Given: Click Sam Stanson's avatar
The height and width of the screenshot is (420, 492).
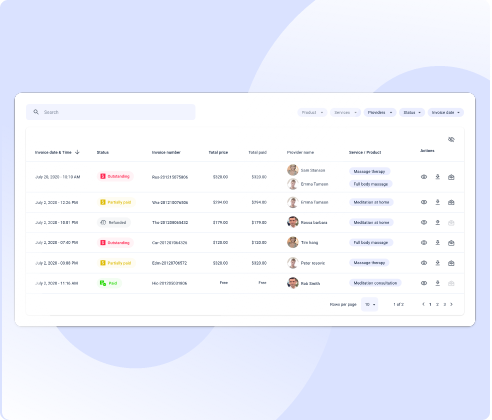Looking at the screenshot, I should [293, 170].
